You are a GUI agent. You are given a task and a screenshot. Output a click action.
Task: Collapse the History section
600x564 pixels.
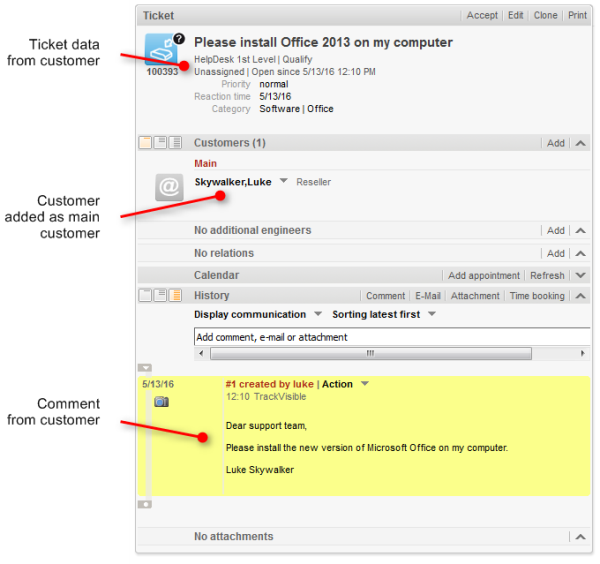pos(580,295)
